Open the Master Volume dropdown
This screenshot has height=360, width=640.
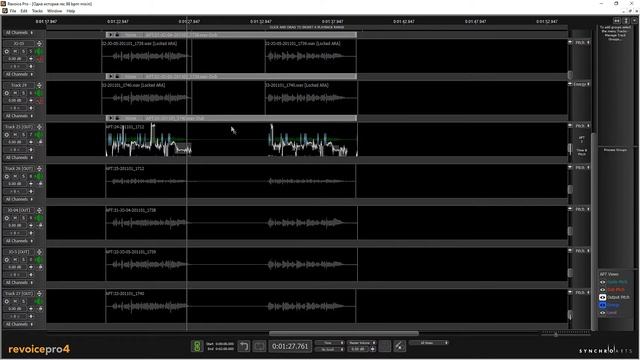tap(362, 343)
